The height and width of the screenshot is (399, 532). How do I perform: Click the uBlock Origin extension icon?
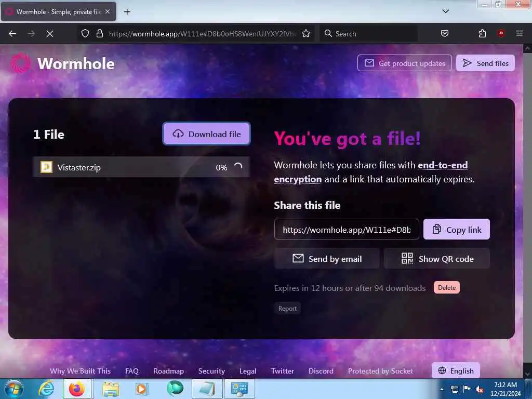point(501,33)
